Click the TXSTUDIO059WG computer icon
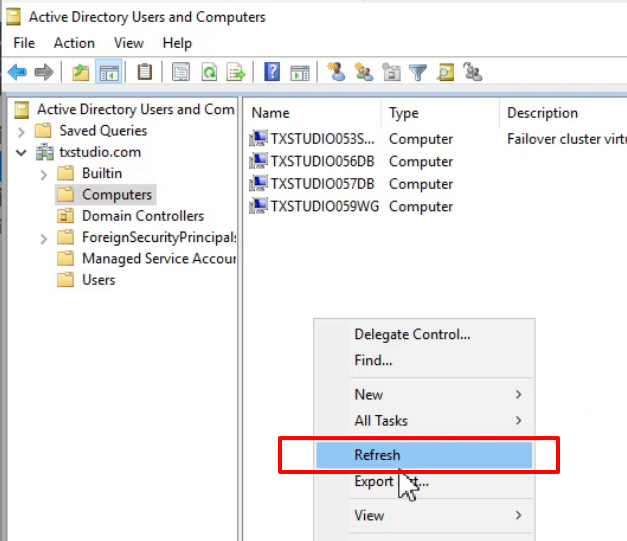The width and height of the screenshot is (627, 541). pos(258,206)
